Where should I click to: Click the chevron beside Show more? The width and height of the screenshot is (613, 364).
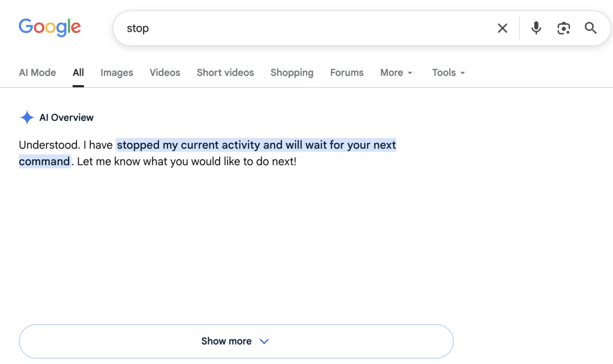pos(264,341)
